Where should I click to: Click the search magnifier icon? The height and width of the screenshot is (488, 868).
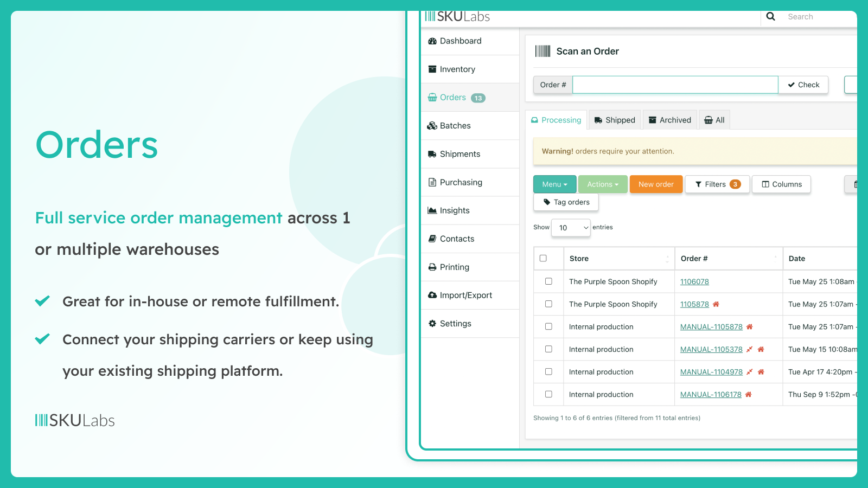point(770,16)
